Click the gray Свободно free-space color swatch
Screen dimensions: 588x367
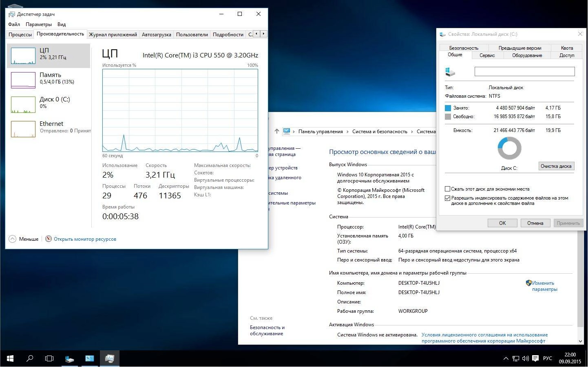coord(448,116)
